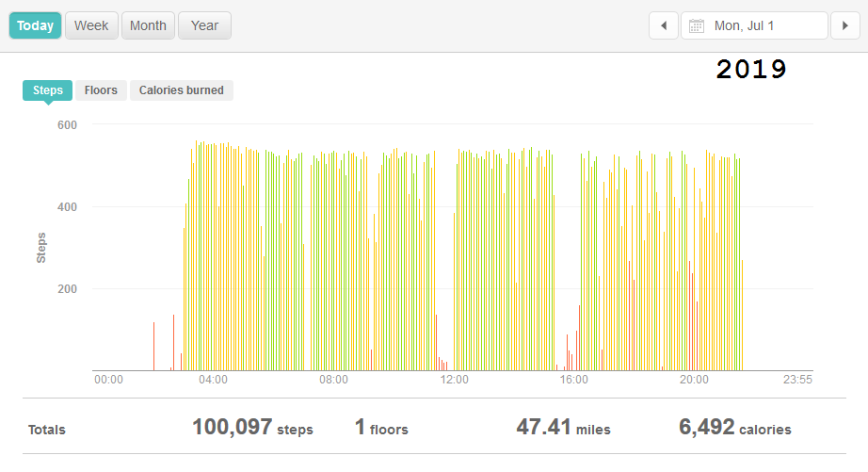Click the 6,492 calories total
The height and width of the screenshot is (472, 868).
tap(734, 428)
